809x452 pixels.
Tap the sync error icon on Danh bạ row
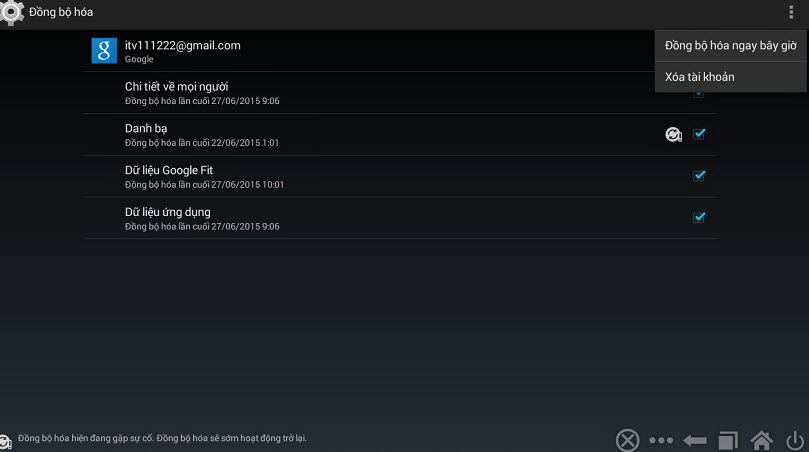pos(673,135)
